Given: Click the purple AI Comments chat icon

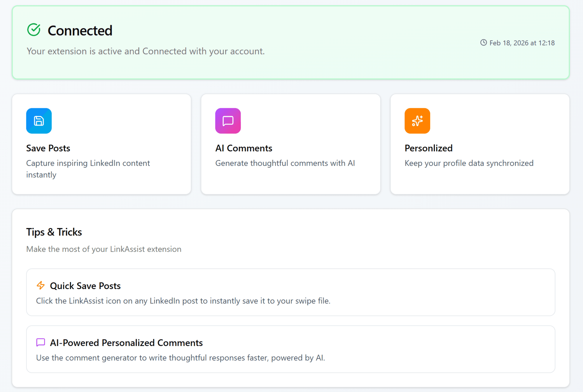Looking at the screenshot, I should (228, 121).
